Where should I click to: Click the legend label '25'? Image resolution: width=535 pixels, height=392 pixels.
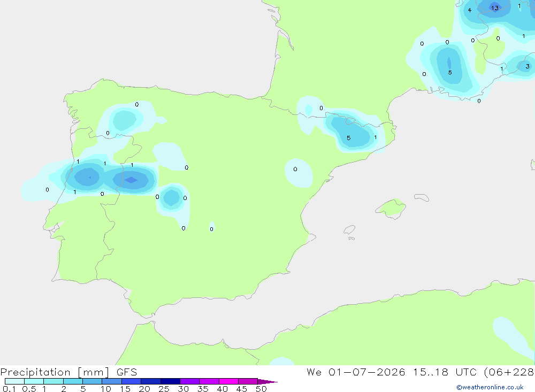tap(164, 389)
